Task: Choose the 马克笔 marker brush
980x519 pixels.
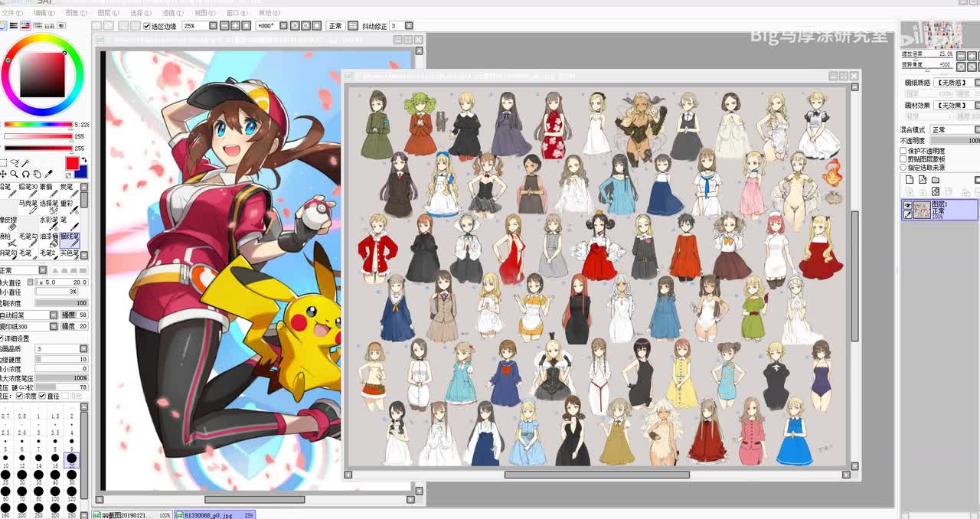Action: pos(28,207)
